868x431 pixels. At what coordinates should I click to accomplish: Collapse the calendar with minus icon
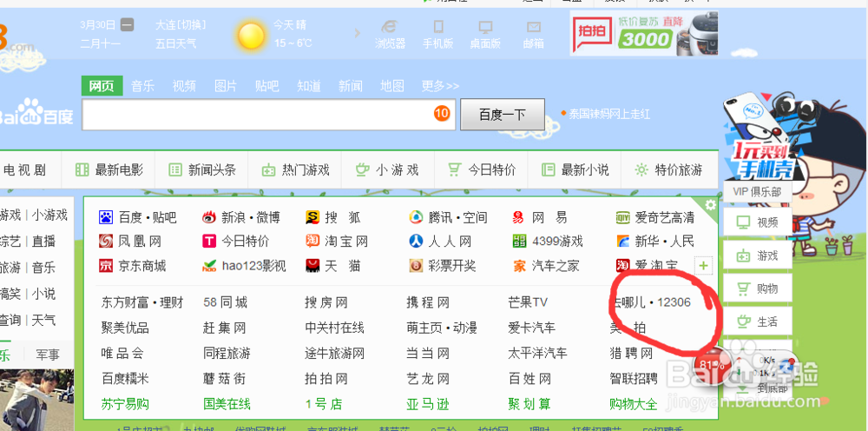pos(128,25)
